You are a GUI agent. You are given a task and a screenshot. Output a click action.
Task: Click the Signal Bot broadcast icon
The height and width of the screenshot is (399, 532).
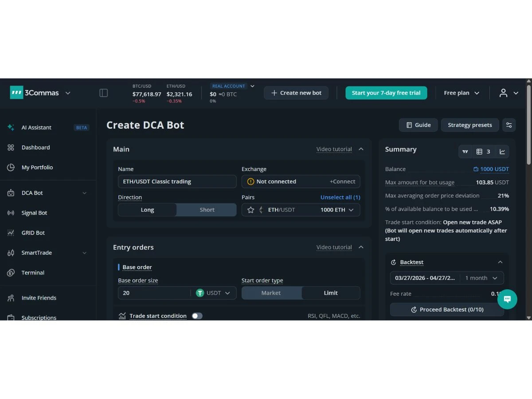pos(11,213)
